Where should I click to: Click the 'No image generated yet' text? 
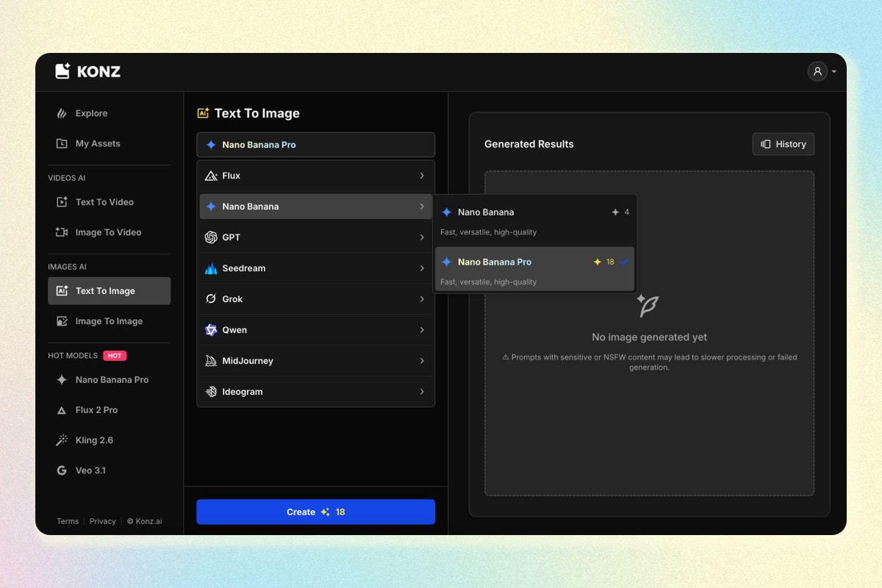[650, 337]
